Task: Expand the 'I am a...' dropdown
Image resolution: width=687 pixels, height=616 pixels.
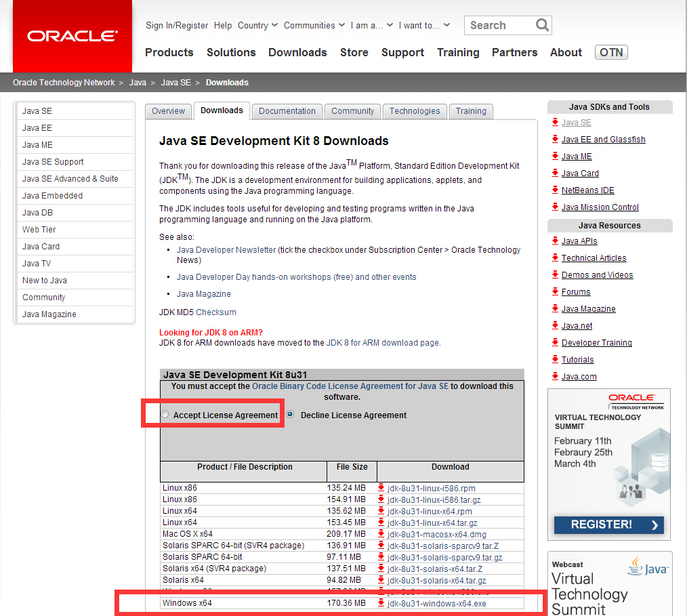Action: tap(371, 25)
